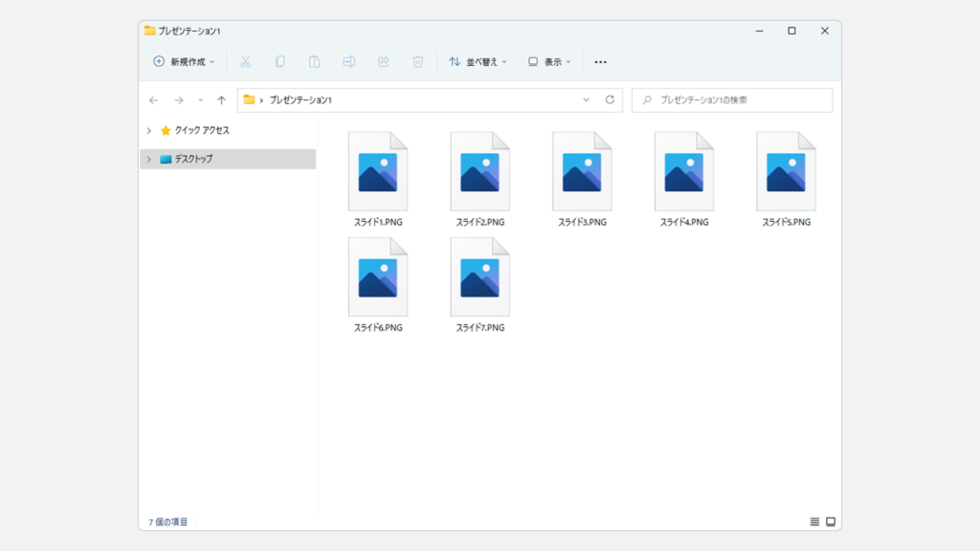The width and height of the screenshot is (980, 551).
Task: Switch to details list view in status bar
Action: pos(814,521)
